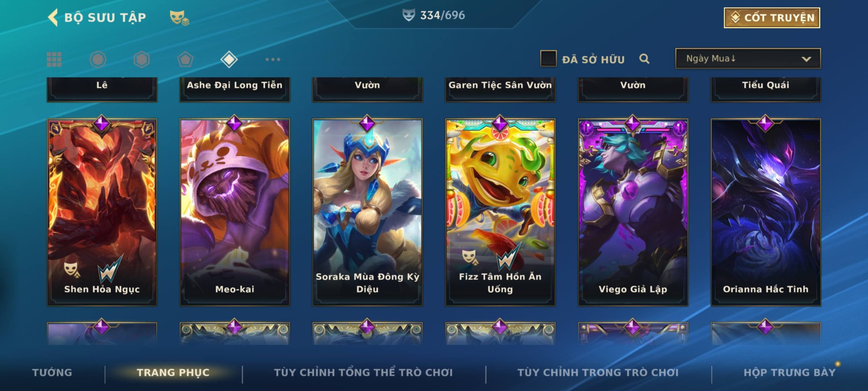Go back using the Bộ Sưu Tập arrow
868x391 pixels.
click(x=53, y=17)
